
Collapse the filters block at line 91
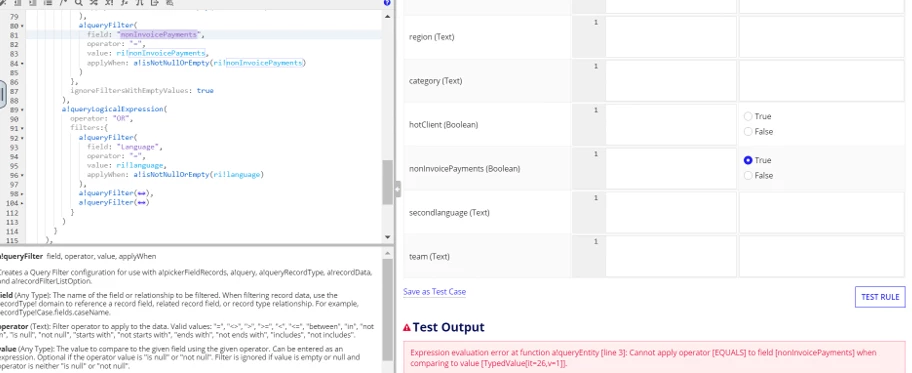[x=23, y=128]
